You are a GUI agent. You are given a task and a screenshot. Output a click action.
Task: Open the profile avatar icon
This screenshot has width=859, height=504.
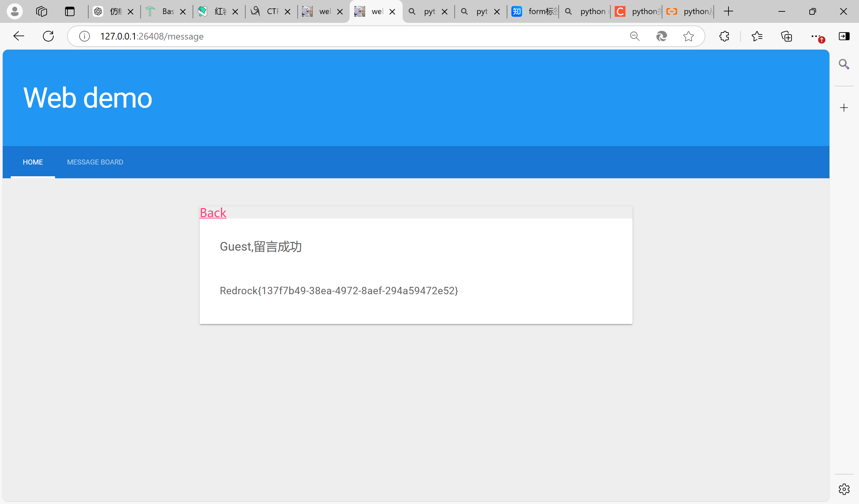tap(15, 12)
